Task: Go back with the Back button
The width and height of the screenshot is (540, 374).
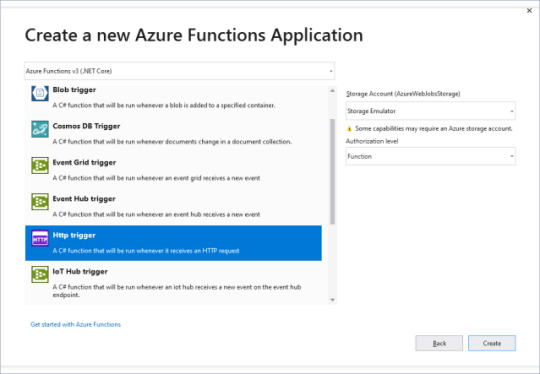Action: pos(439,343)
